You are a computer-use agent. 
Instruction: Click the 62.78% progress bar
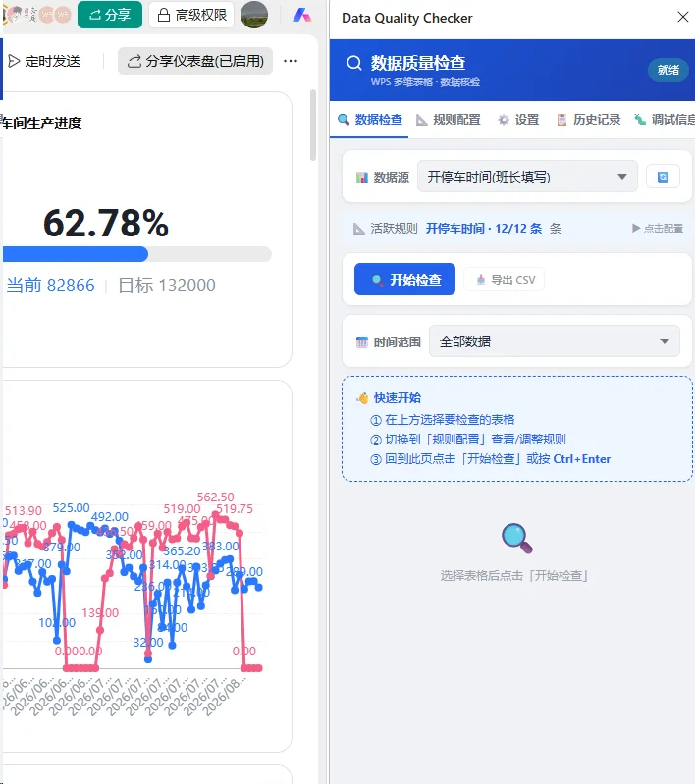click(137, 254)
